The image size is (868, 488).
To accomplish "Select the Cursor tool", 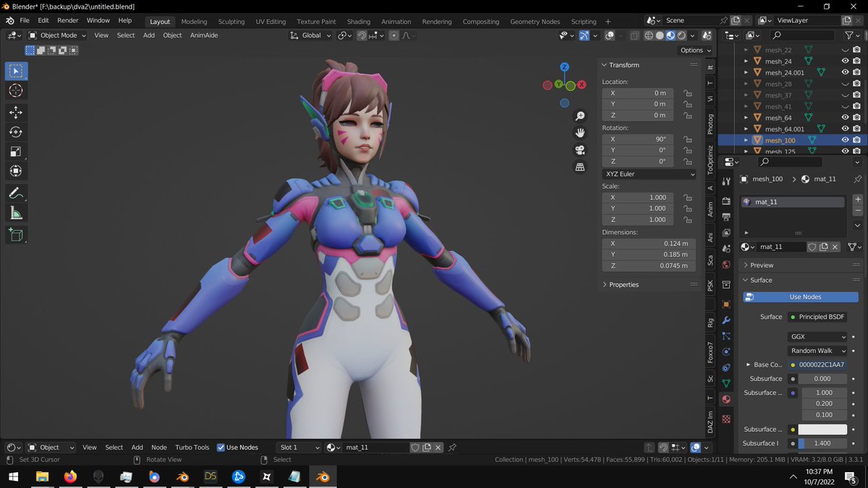I will (x=16, y=90).
